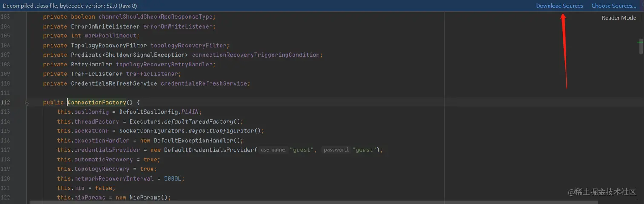Click the CredentialsRefreshService type name
The height and width of the screenshot is (204, 644).
click(114, 83)
